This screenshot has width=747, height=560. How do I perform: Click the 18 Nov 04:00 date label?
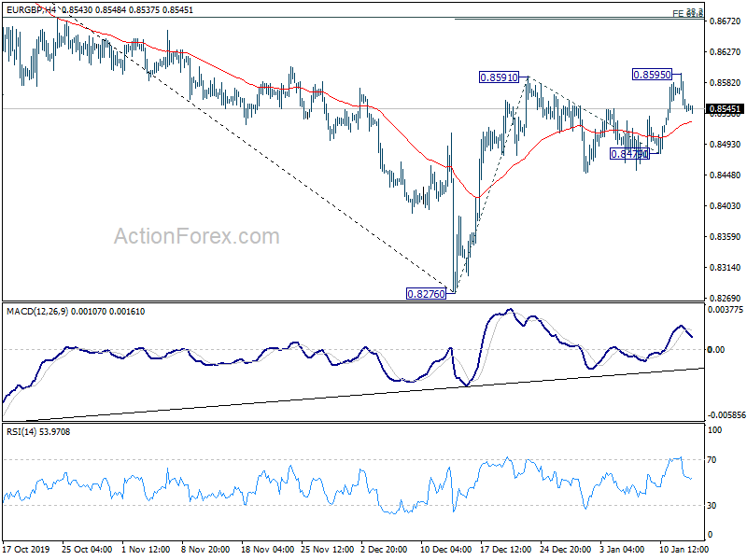267,550
